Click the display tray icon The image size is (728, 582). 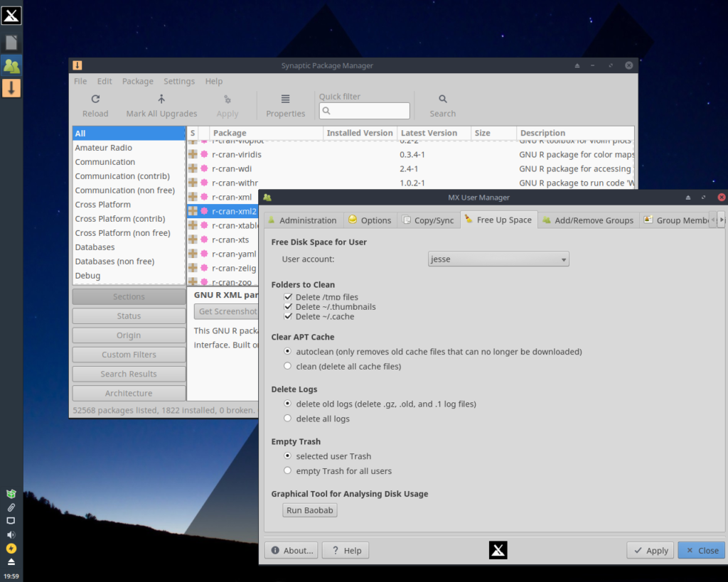(x=11, y=521)
